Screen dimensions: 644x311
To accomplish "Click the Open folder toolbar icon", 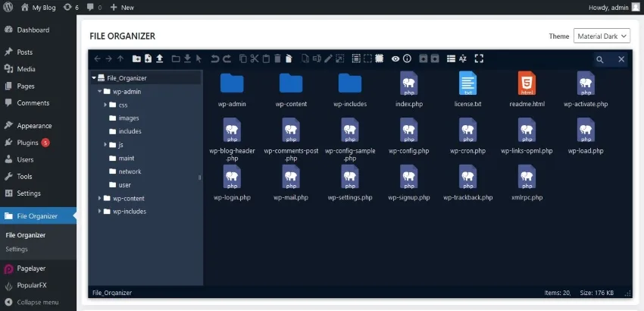I will pyautogui.click(x=176, y=59).
